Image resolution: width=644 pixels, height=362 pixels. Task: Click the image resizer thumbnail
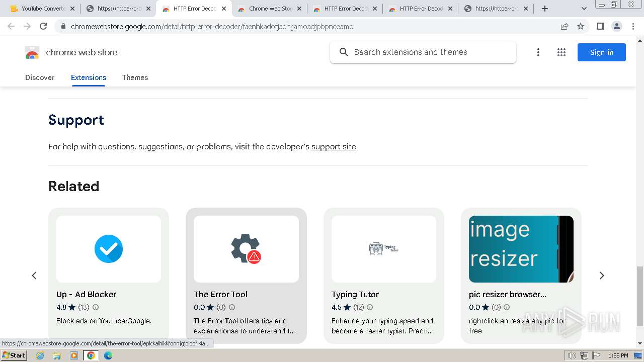click(x=521, y=249)
